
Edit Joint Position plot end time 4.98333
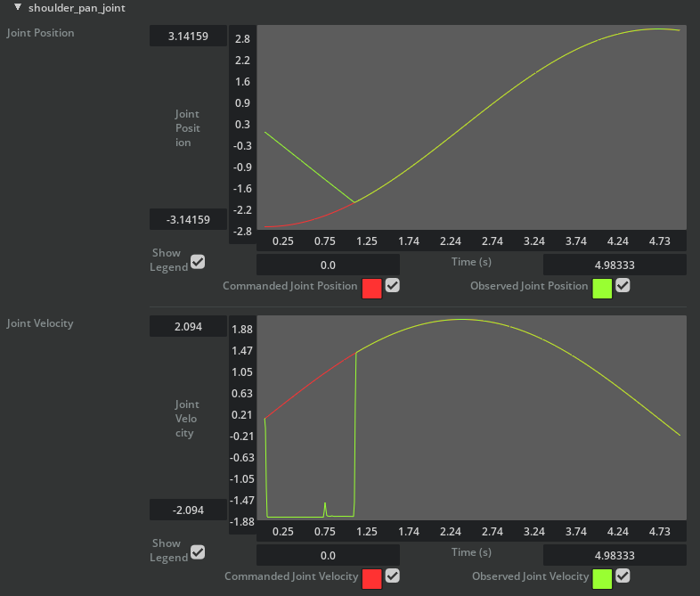point(615,265)
